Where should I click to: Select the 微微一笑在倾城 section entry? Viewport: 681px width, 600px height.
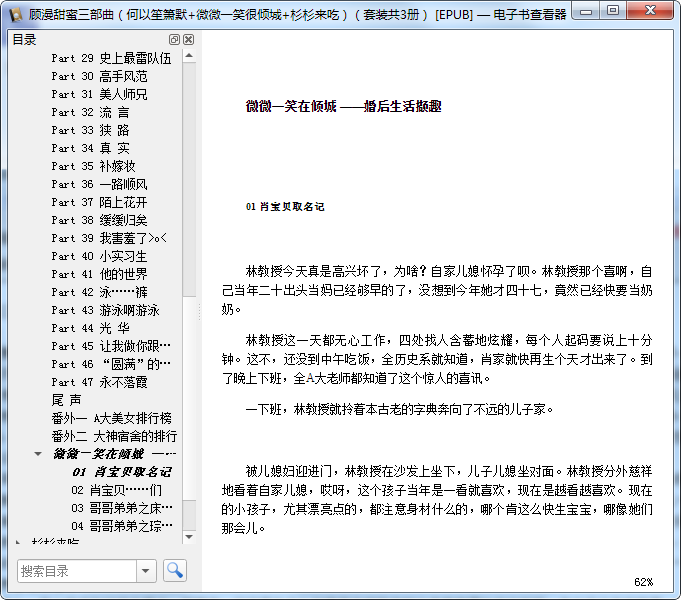[115, 454]
